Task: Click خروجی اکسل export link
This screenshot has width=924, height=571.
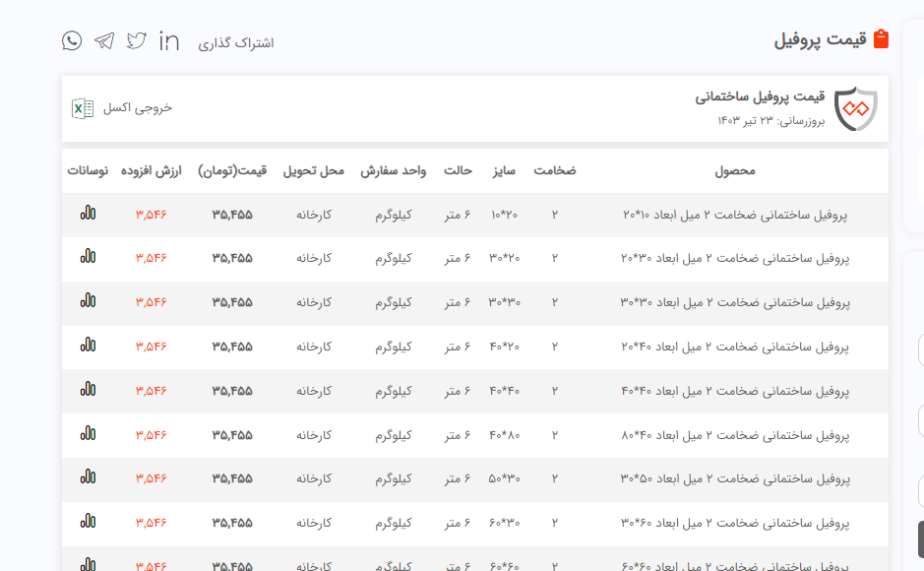Action: [138, 108]
